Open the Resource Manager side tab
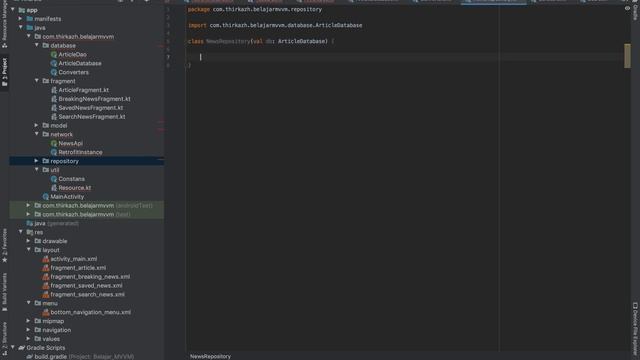This screenshot has width=640, height=360. click(4, 24)
